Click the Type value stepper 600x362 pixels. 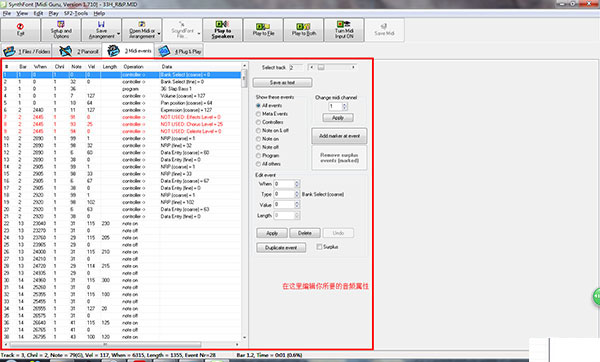pos(297,194)
